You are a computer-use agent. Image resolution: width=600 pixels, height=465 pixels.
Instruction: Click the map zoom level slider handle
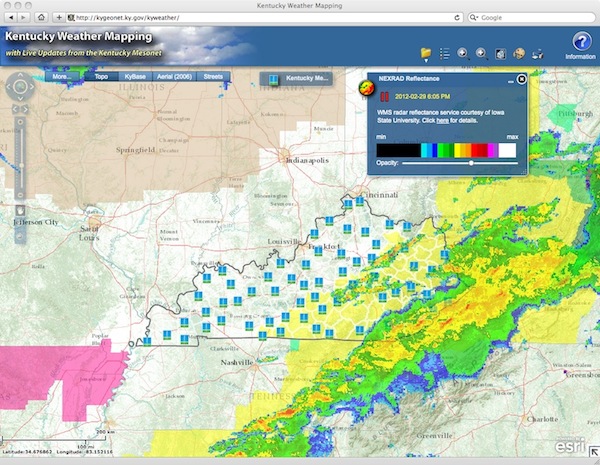21,165
